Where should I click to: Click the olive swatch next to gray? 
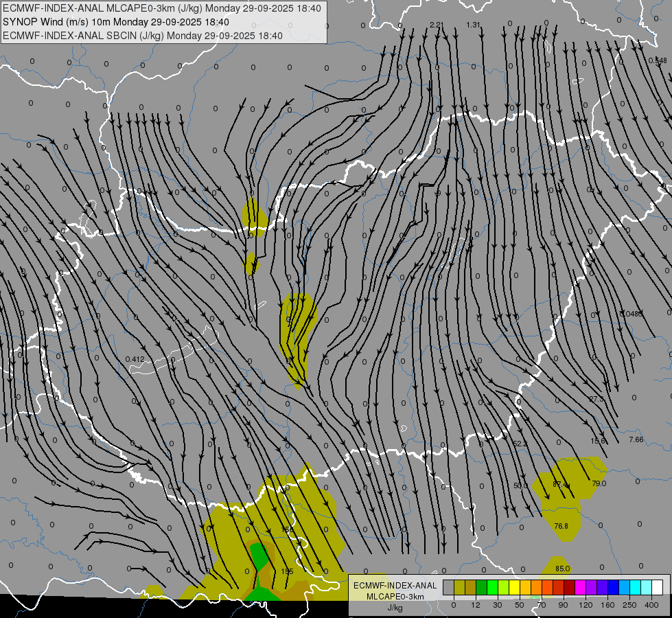pyautogui.click(x=459, y=587)
